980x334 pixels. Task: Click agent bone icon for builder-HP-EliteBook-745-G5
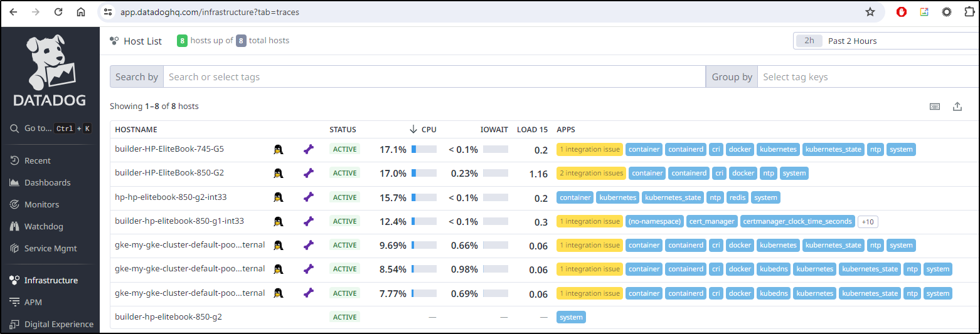[x=308, y=149]
